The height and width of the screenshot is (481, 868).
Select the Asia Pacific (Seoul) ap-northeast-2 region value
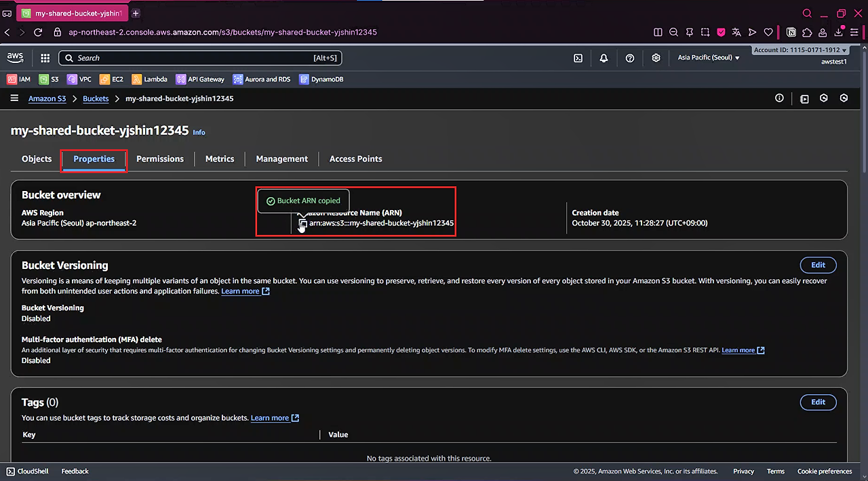(x=79, y=223)
